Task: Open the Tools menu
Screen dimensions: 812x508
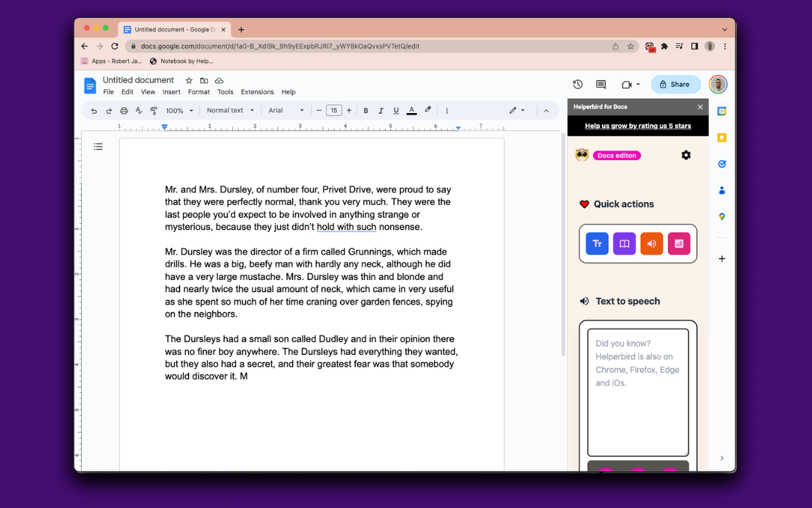Action: pos(225,92)
